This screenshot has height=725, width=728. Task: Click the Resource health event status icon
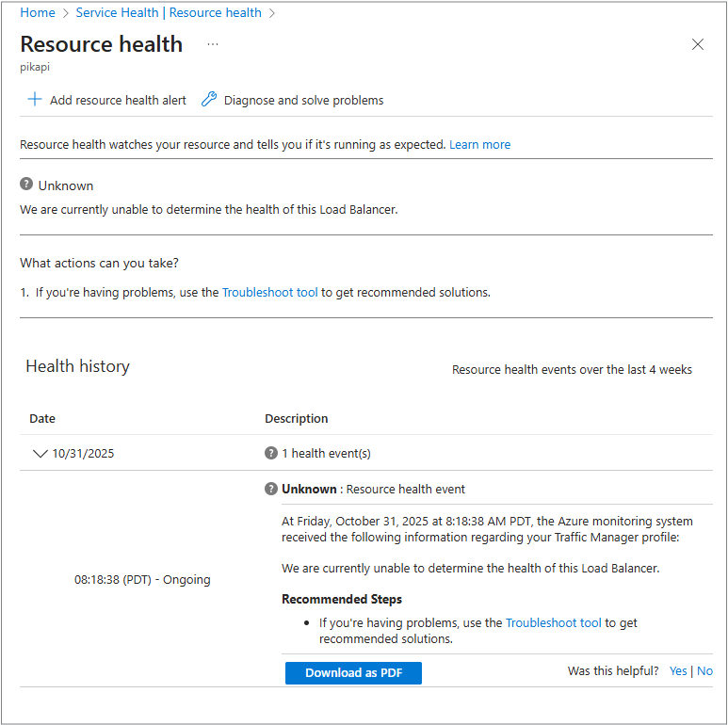point(271,489)
